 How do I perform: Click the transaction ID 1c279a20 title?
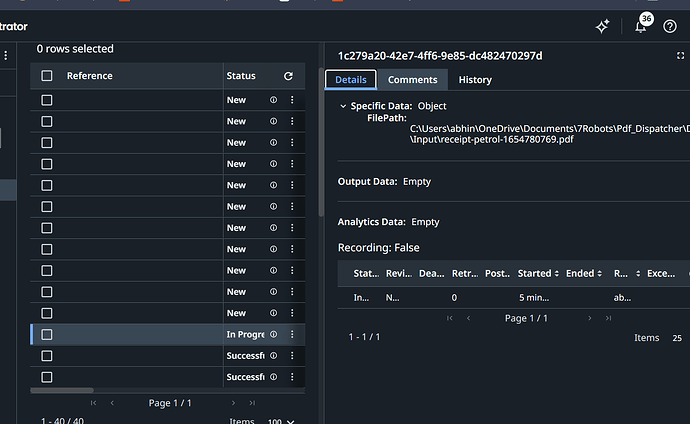coord(440,56)
